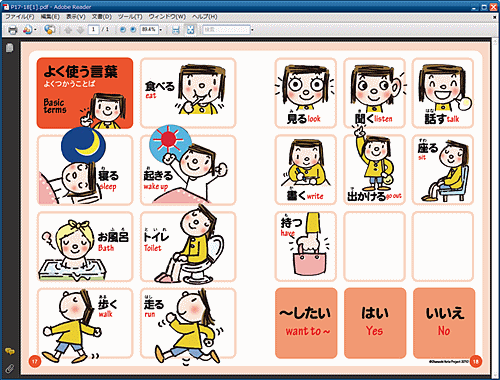
Task: Open the ヘルプ(H) menu
Action: (x=204, y=16)
